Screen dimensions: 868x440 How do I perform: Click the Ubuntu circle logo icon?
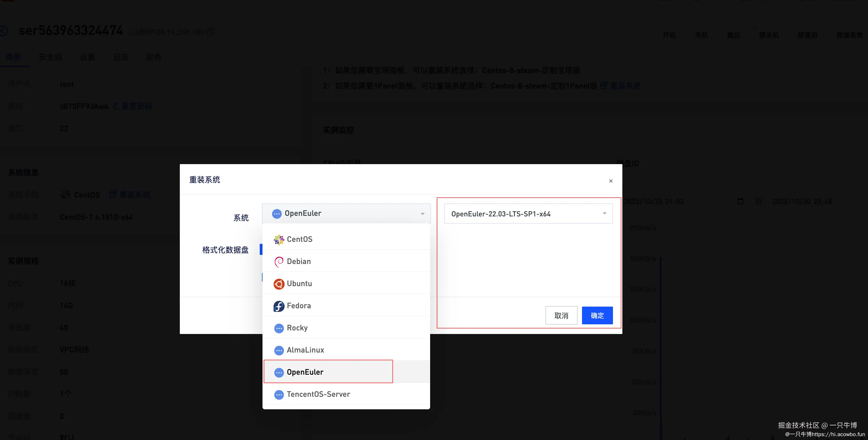[279, 284]
